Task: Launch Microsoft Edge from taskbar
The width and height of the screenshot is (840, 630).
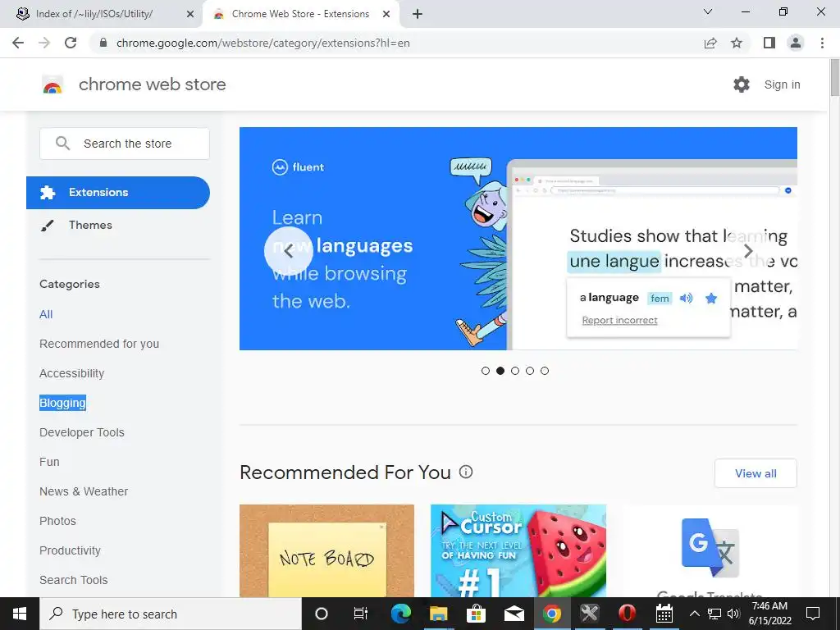Action: 400,614
